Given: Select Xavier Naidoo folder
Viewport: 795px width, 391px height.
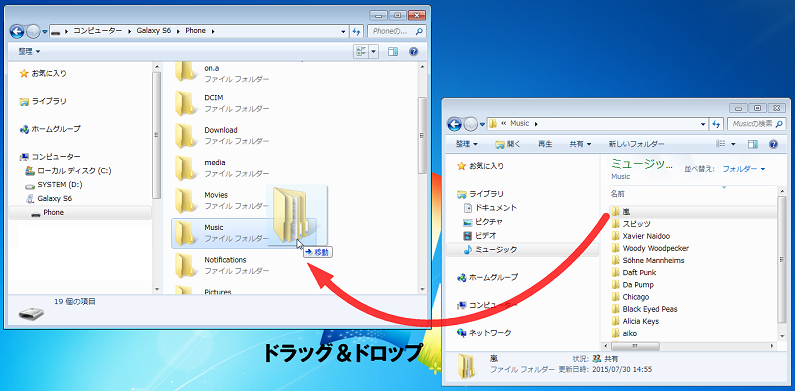Looking at the screenshot, I should click(x=640, y=236).
